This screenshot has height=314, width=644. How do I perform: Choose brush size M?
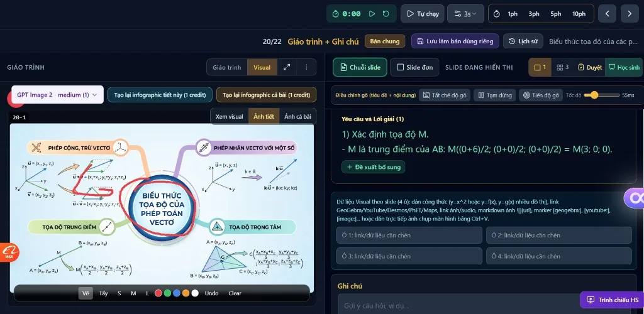point(133,293)
